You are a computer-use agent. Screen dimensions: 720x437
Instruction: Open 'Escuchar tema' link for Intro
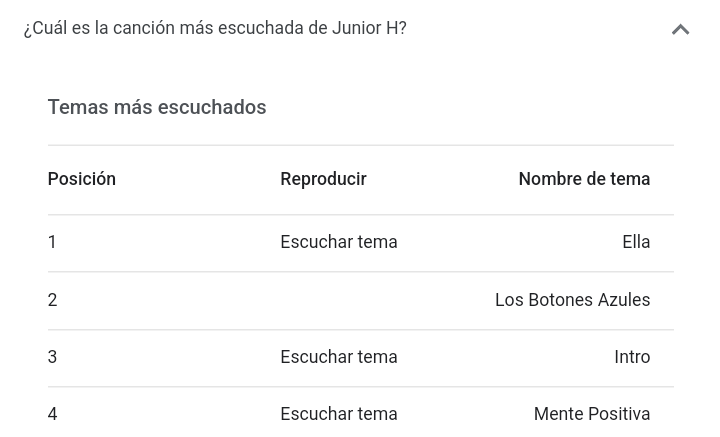coord(339,357)
